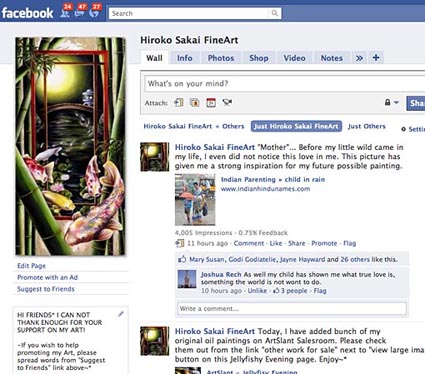Open the Shop tab

(x=259, y=58)
